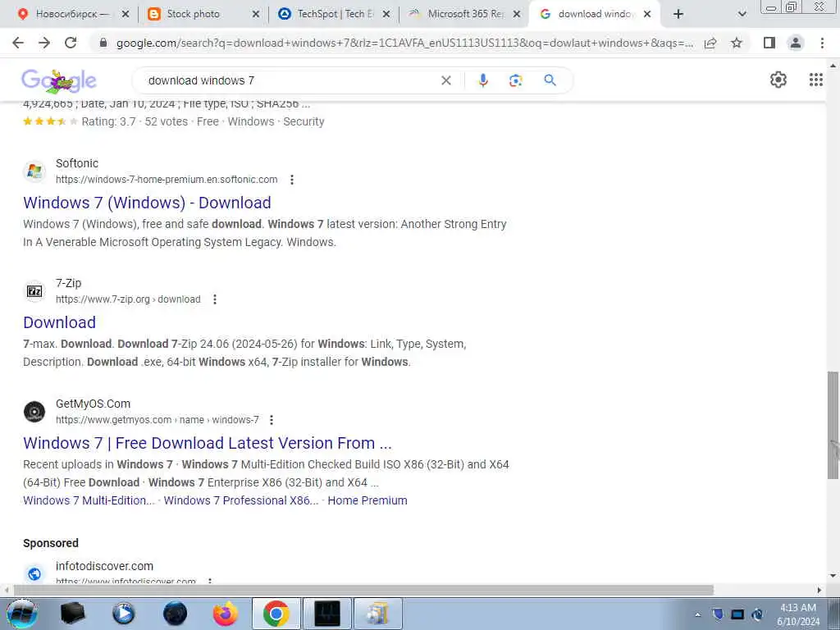
Task: Open the Windows 7 Professional X86 sitelink
Action: (241, 500)
